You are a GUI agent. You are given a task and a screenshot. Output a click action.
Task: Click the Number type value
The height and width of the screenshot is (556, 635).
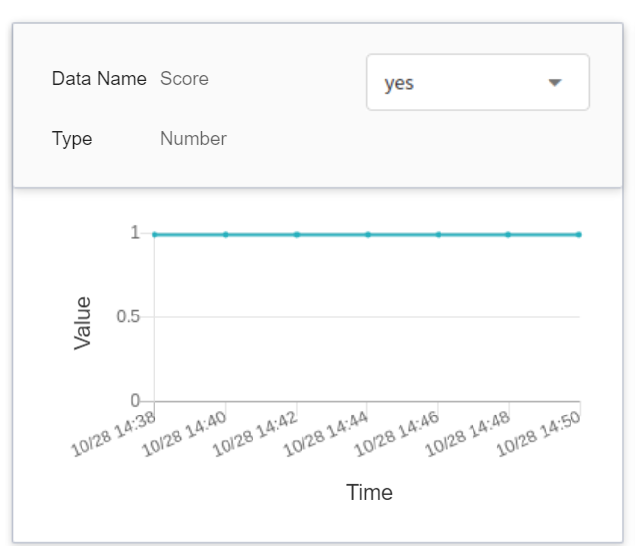point(193,139)
